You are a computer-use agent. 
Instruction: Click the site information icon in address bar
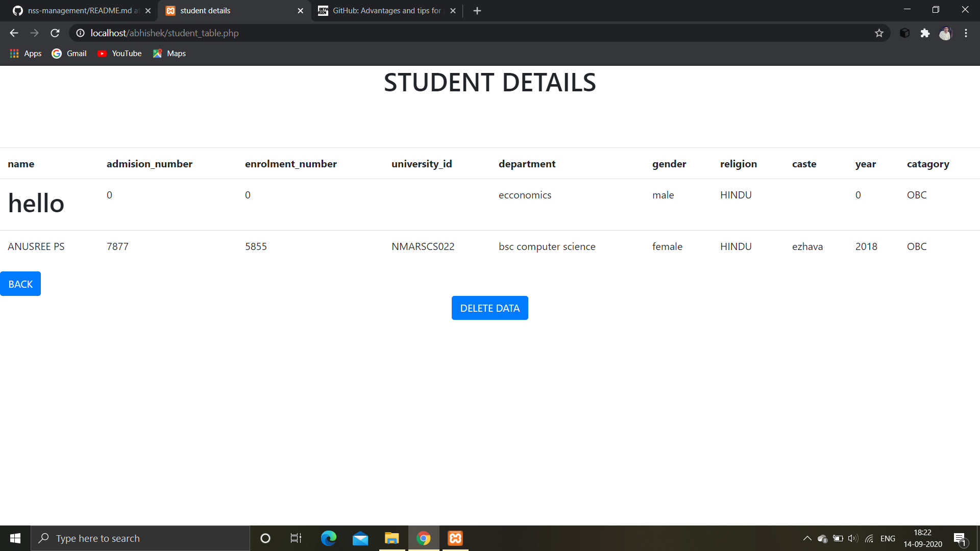80,33
